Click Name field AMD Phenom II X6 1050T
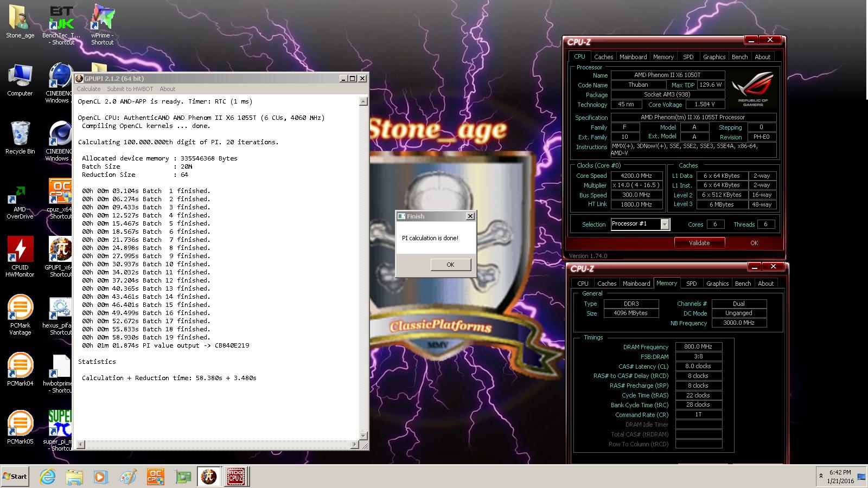This screenshot has height=488, width=868. click(x=667, y=75)
